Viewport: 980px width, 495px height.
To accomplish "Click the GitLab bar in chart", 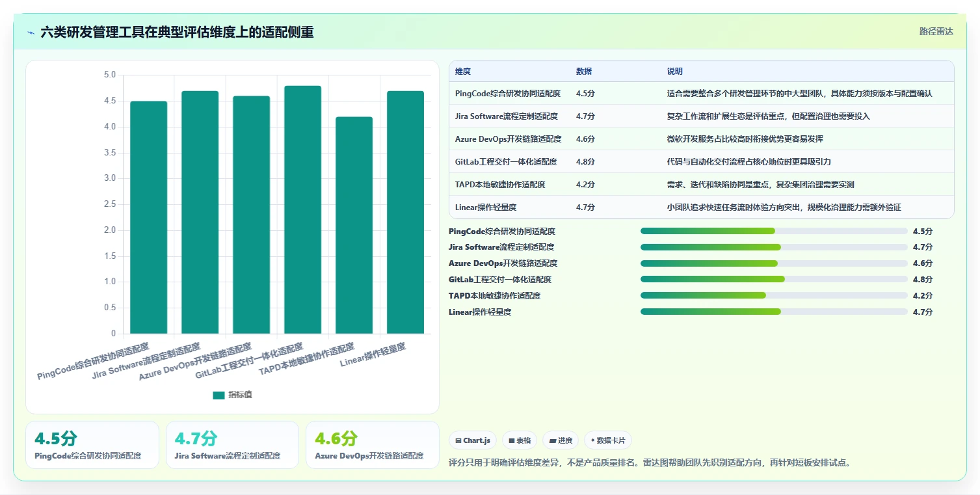I will tap(302, 209).
